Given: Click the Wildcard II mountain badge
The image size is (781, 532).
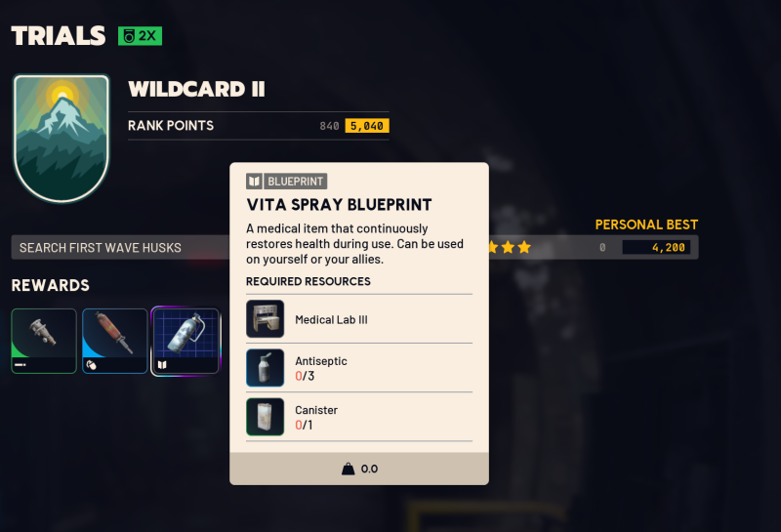Looking at the screenshot, I should coord(62,138).
